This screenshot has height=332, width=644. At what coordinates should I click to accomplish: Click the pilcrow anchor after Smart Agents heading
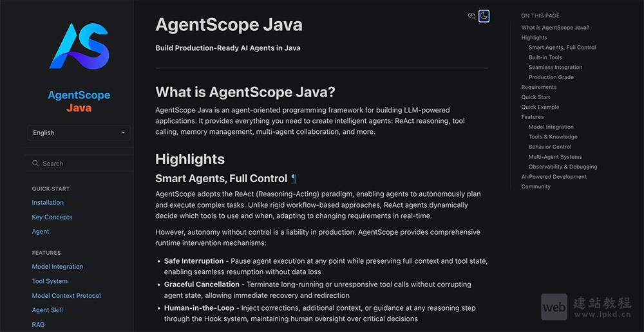[293, 178]
